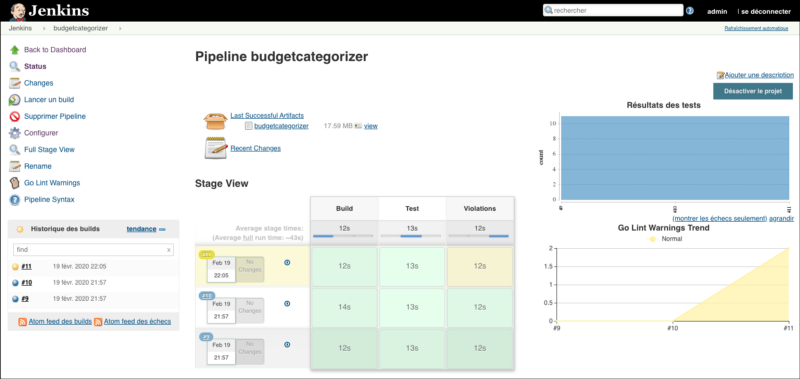The width and height of the screenshot is (800, 379).
Task: Click the admin user link
Action: click(717, 11)
